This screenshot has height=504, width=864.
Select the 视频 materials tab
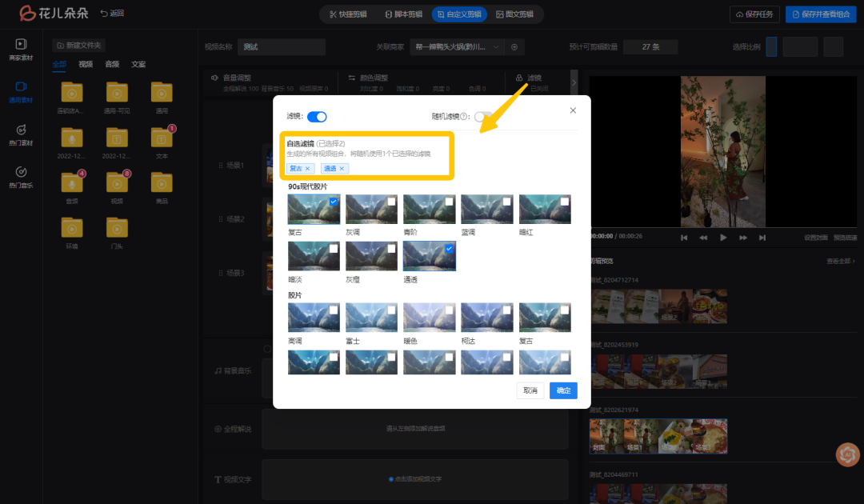pyautogui.click(x=86, y=65)
